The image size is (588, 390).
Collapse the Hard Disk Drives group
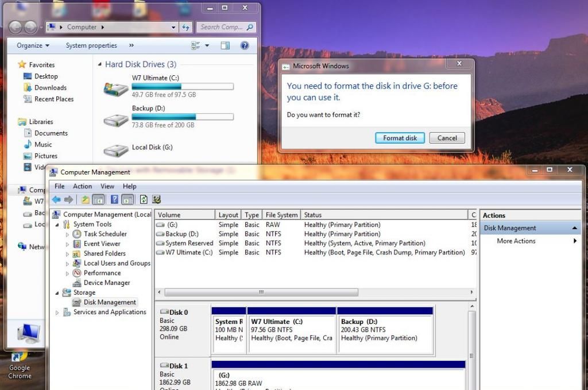coord(99,64)
